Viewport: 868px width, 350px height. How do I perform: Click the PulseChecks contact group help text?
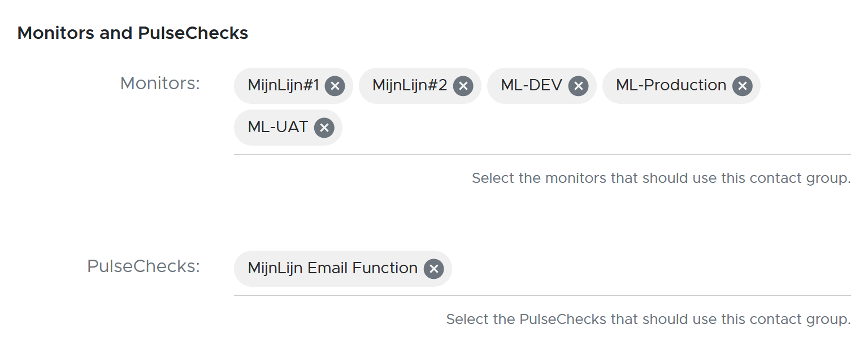point(648,320)
